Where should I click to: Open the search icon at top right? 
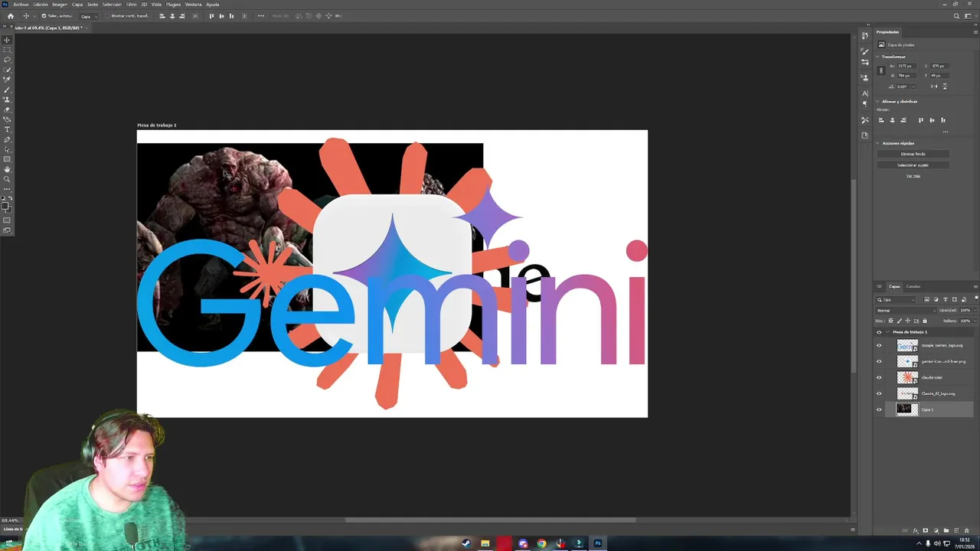click(956, 16)
